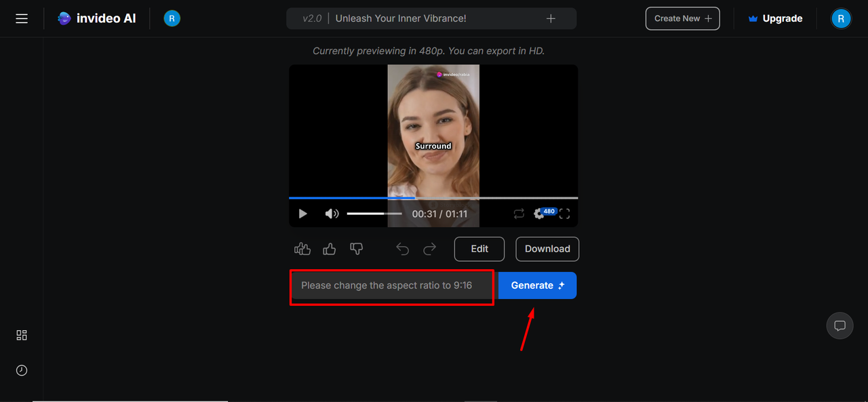868x402 pixels.
Task: Click the aspect ratio prompt input field
Action: click(392, 285)
